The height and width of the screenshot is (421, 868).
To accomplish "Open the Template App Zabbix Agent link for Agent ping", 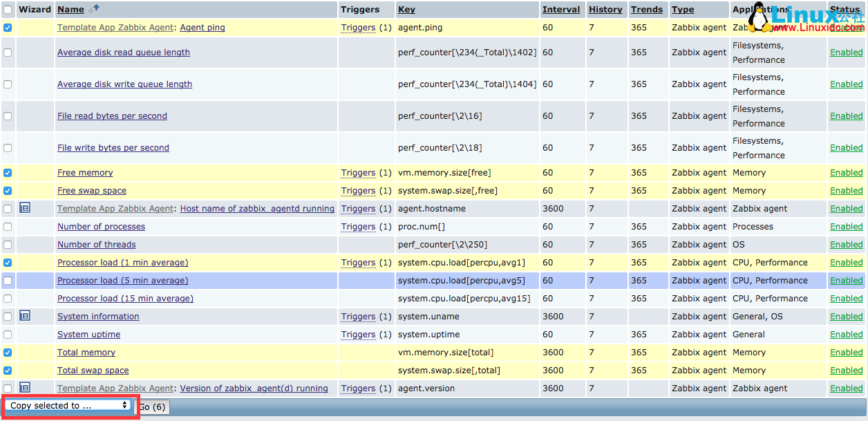I will point(115,28).
